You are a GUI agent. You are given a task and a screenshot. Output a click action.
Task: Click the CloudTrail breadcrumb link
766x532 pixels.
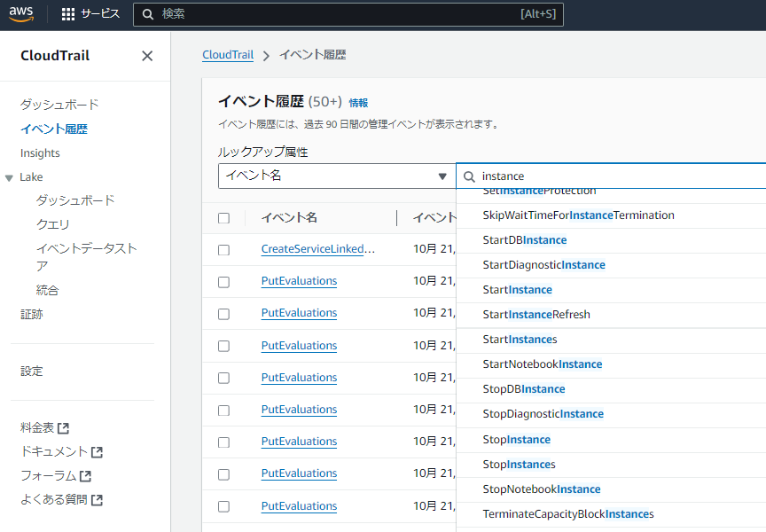point(228,55)
